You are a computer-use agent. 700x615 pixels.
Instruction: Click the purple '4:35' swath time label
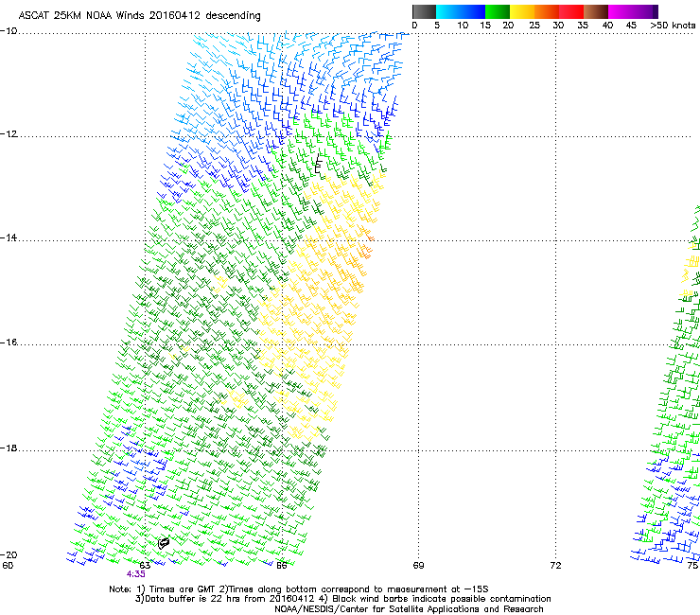(135, 574)
